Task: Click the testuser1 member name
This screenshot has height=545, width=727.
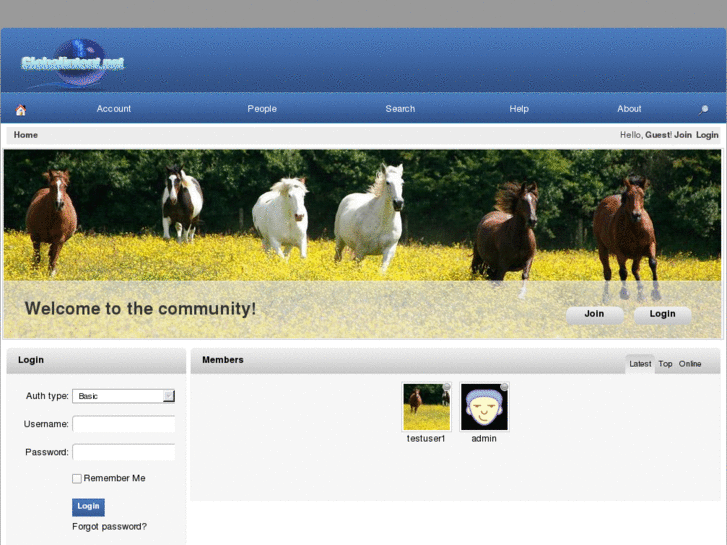Action: (x=426, y=439)
